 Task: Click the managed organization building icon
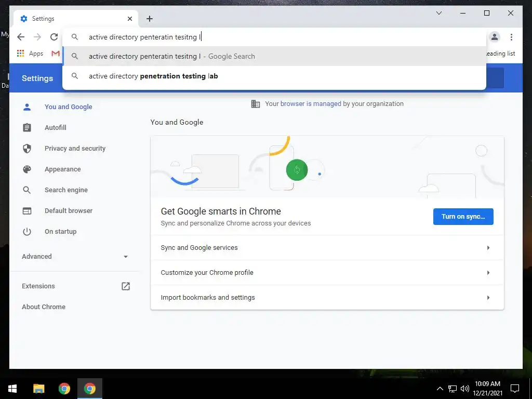pyautogui.click(x=256, y=104)
